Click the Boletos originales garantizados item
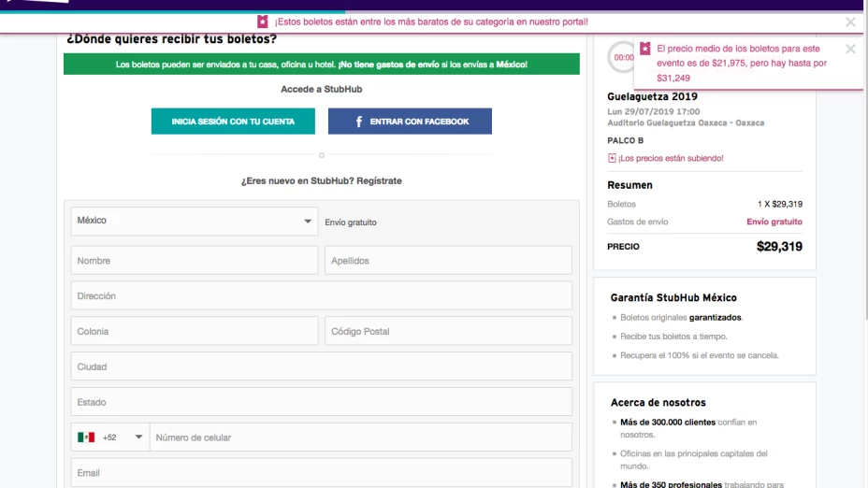The height and width of the screenshot is (488, 868). pyautogui.click(x=681, y=318)
